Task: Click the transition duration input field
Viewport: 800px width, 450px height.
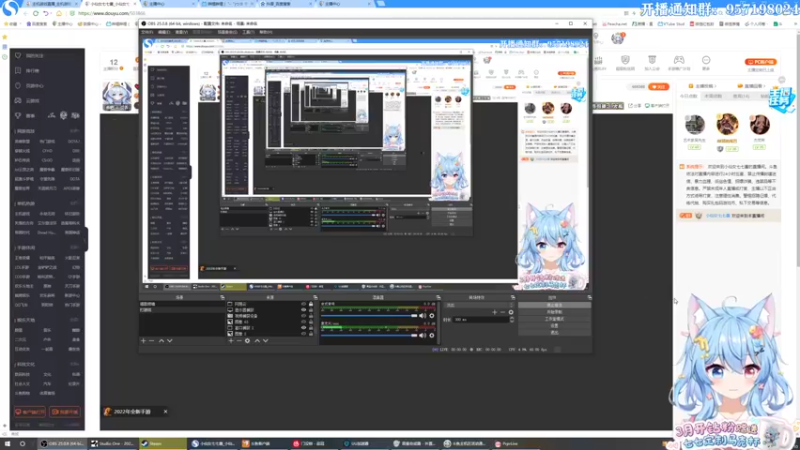Action: (x=481, y=319)
